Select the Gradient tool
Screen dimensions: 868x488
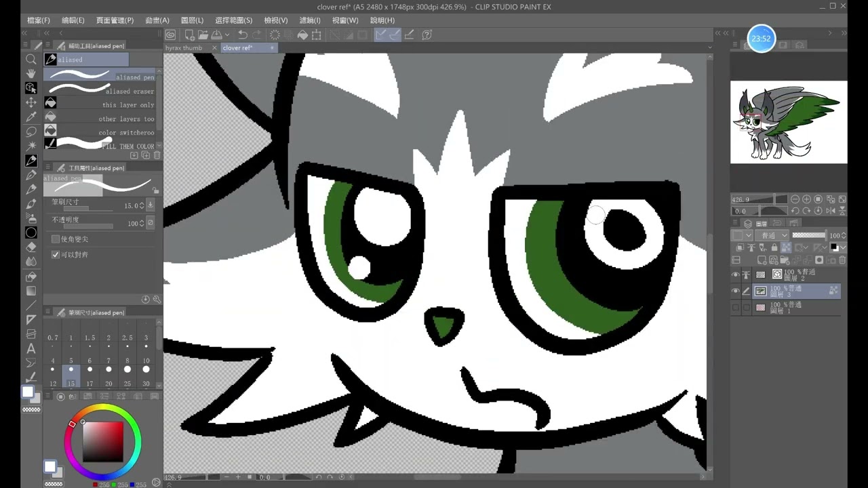click(x=31, y=291)
